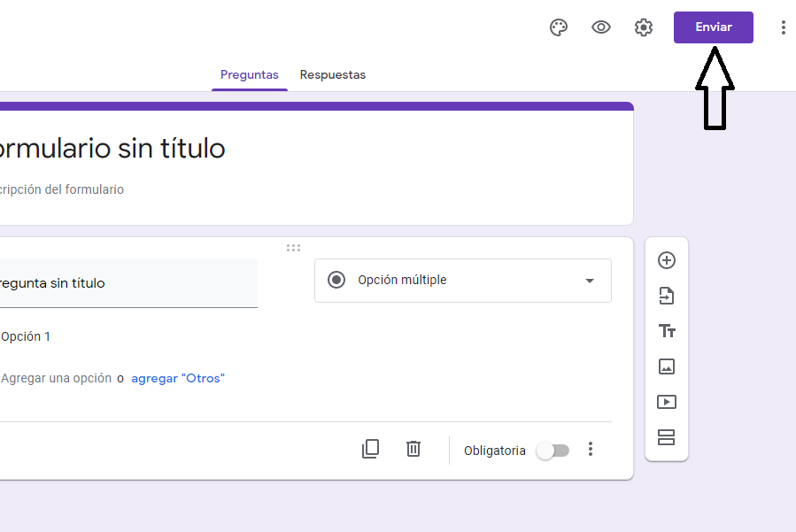Add title and description Tt icon
Image resolution: width=796 pixels, height=532 pixels.
pos(667,331)
